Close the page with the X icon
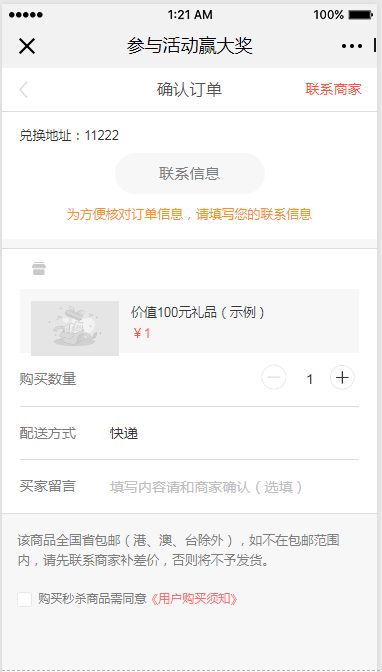Screen dimensions: 382x672 pos(27,46)
